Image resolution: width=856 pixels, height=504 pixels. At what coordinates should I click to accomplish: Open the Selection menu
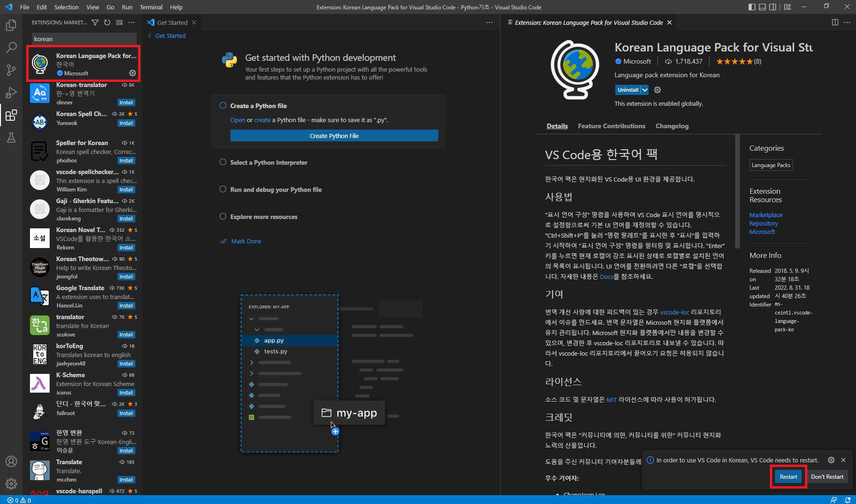66,7
